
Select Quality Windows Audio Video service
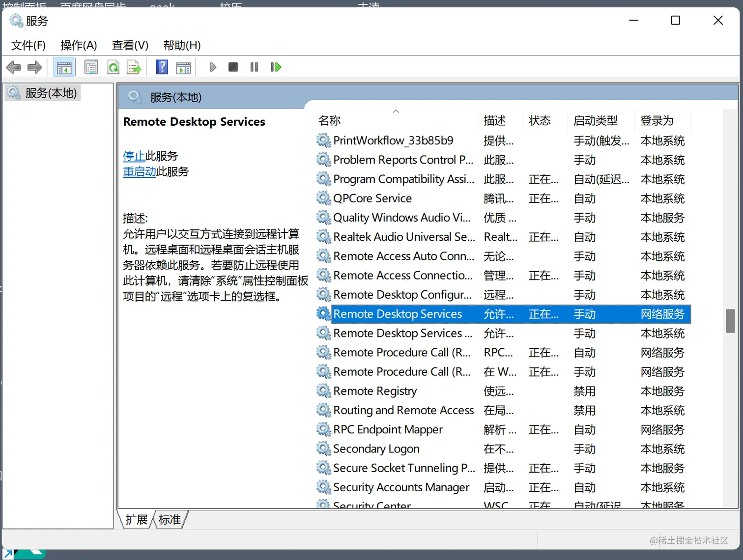[503, 218]
